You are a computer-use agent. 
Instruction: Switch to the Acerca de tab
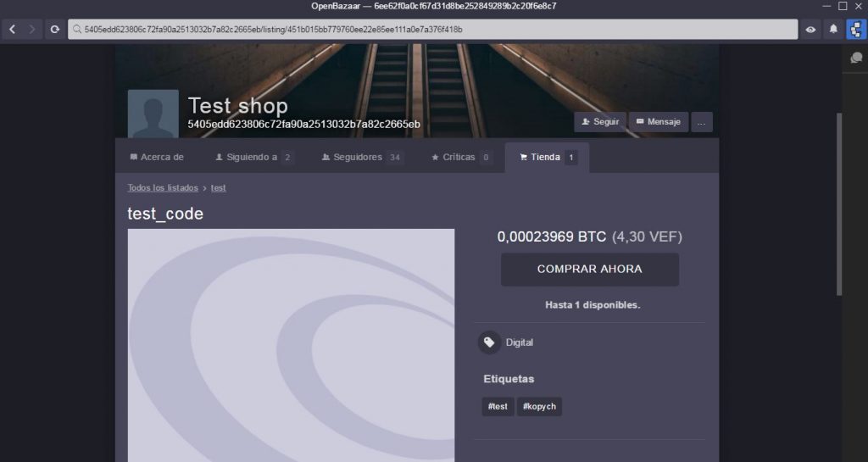[x=157, y=157]
